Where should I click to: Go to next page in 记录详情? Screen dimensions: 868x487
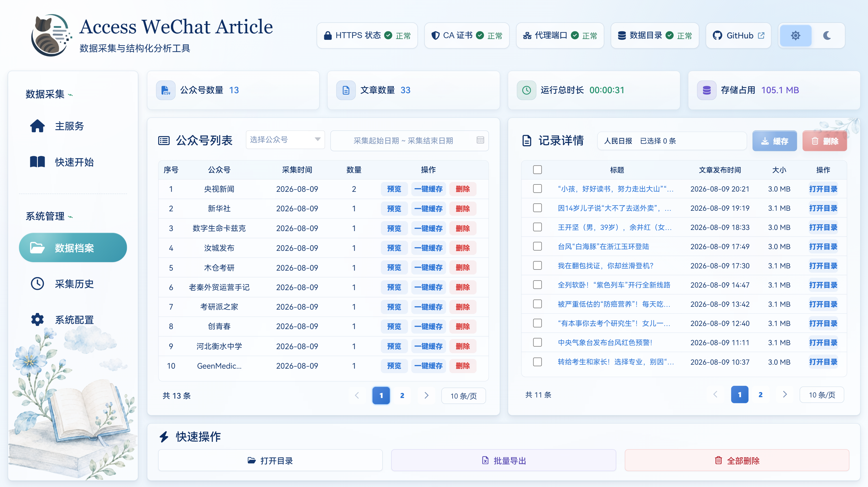click(785, 394)
